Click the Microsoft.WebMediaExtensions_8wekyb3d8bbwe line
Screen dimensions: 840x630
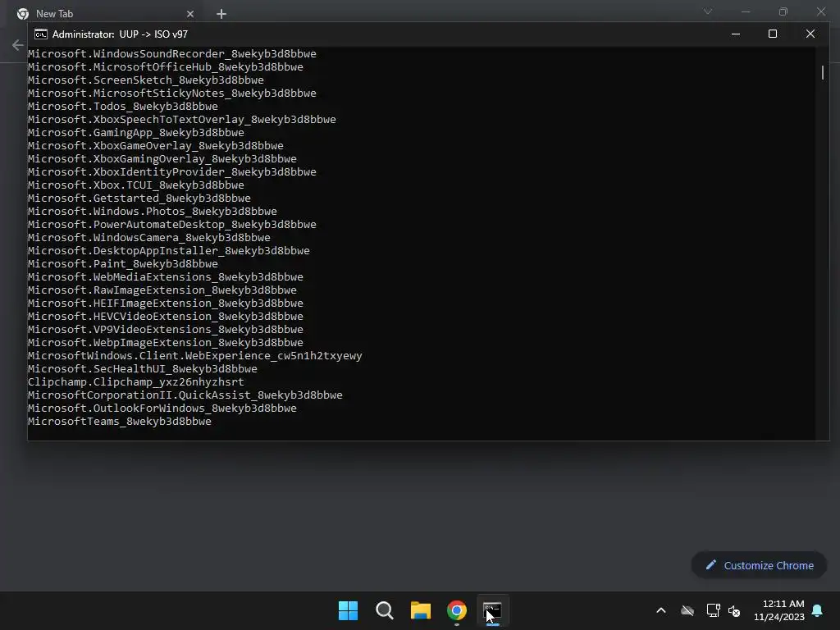tap(166, 277)
